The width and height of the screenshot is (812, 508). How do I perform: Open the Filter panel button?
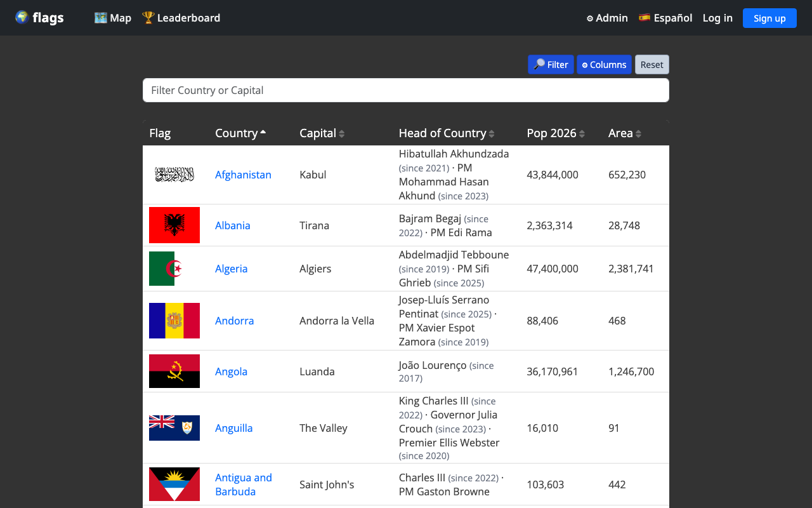(x=551, y=65)
